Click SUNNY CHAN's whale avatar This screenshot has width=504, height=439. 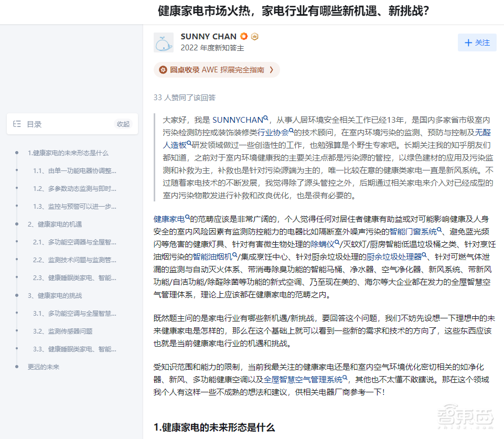coord(164,42)
